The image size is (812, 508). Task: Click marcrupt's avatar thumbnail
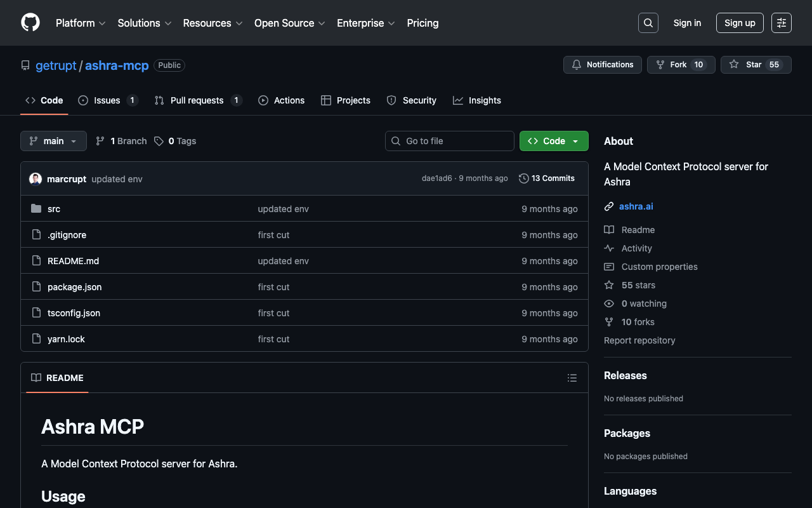click(x=36, y=179)
